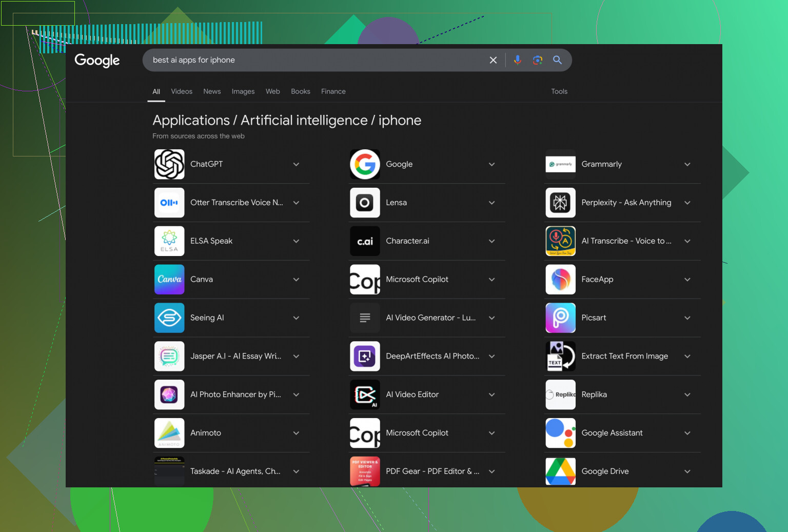Clear the search query with X

[493, 60]
